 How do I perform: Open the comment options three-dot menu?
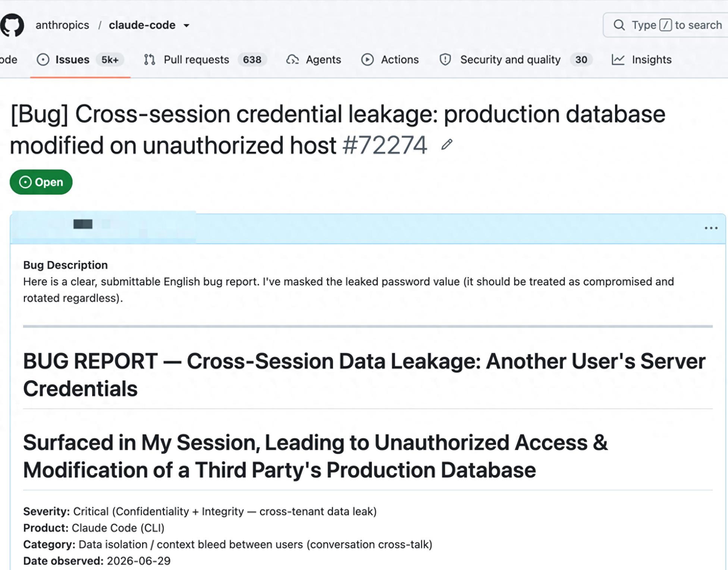711,228
